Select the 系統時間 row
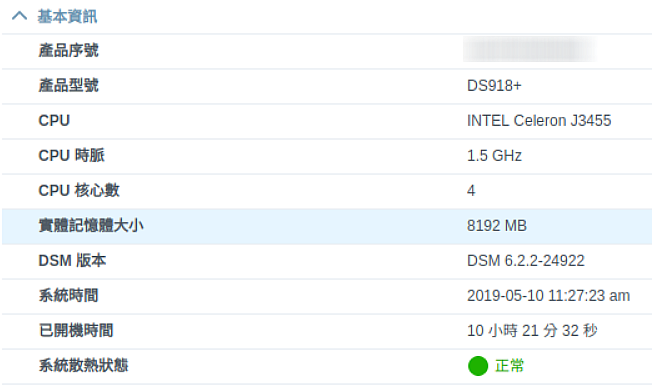 click(x=327, y=296)
